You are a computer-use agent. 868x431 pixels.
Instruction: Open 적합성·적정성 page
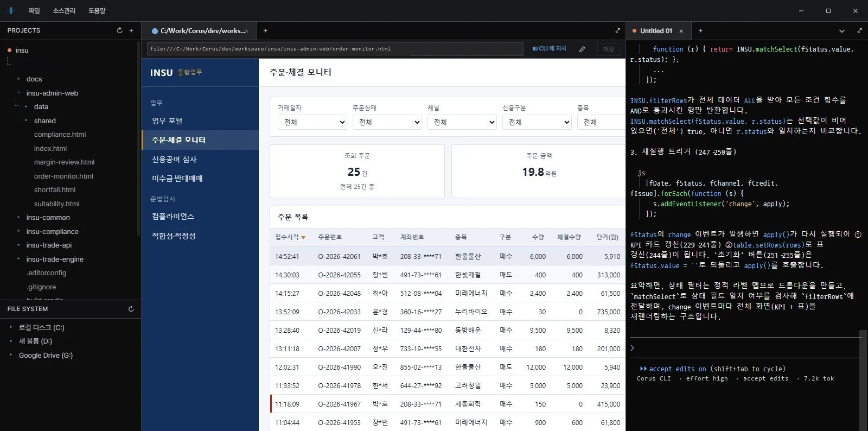click(x=200, y=236)
